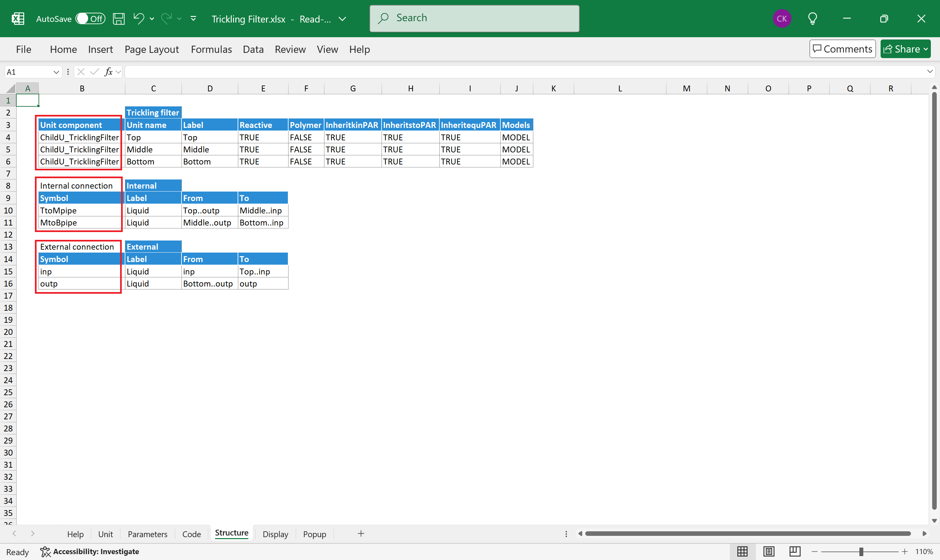This screenshot has height=560, width=940.
Task: Click the Redo arrow icon
Action: pyautogui.click(x=166, y=18)
